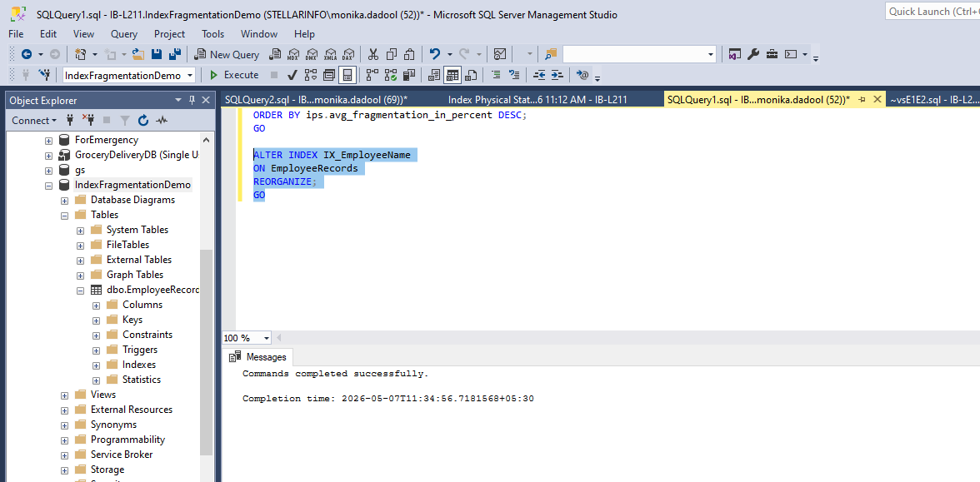
Task: Click the Navigate Backward icon
Action: tap(27, 54)
